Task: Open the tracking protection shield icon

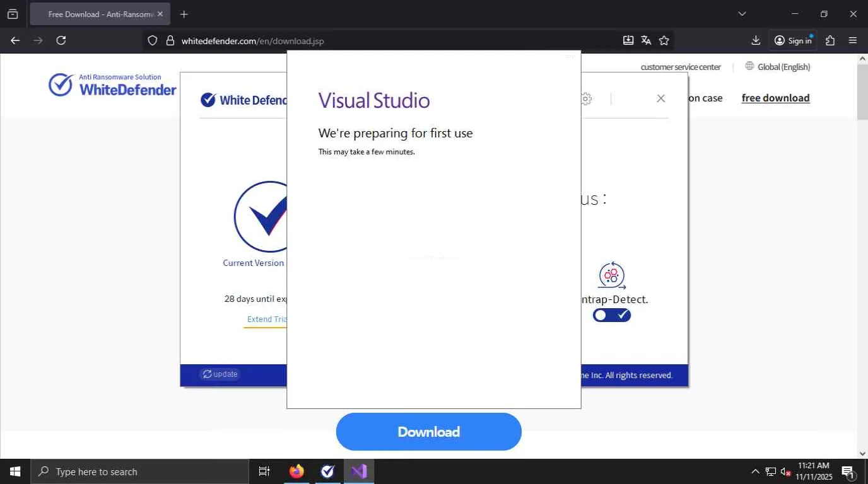Action: [152, 40]
